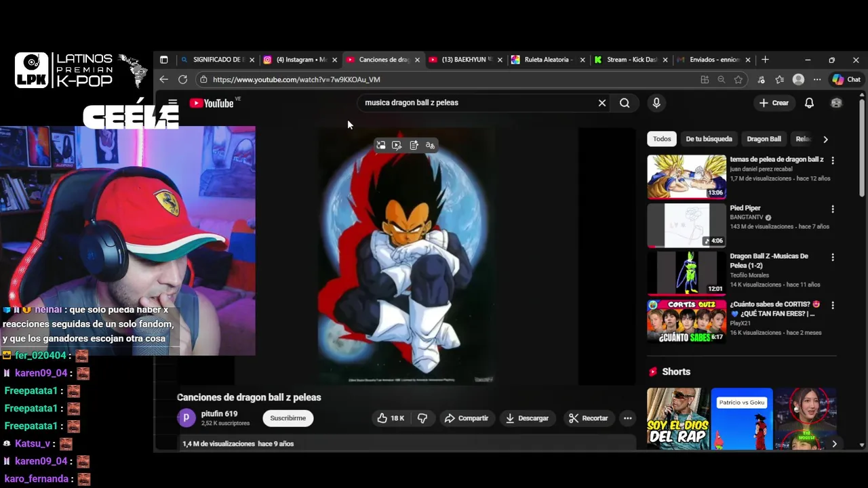Start voice search with microphone icon

(x=656, y=103)
